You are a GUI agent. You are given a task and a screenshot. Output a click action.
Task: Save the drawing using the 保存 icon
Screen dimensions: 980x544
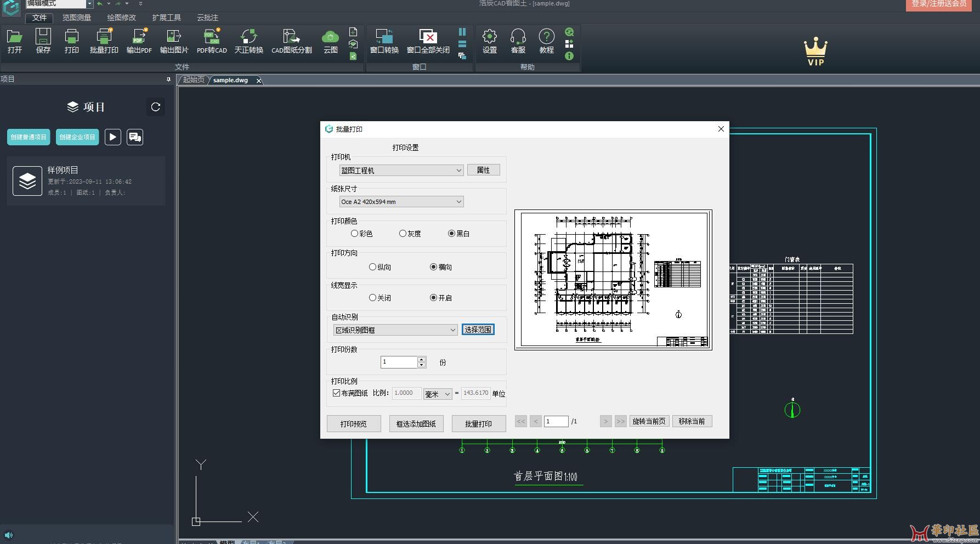(x=43, y=40)
